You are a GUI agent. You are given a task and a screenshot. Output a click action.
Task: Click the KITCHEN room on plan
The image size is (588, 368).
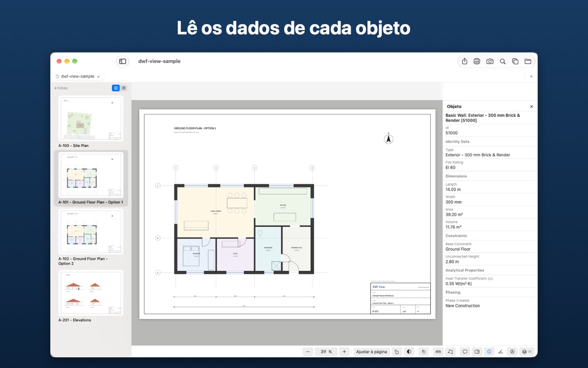coord(283,205)
